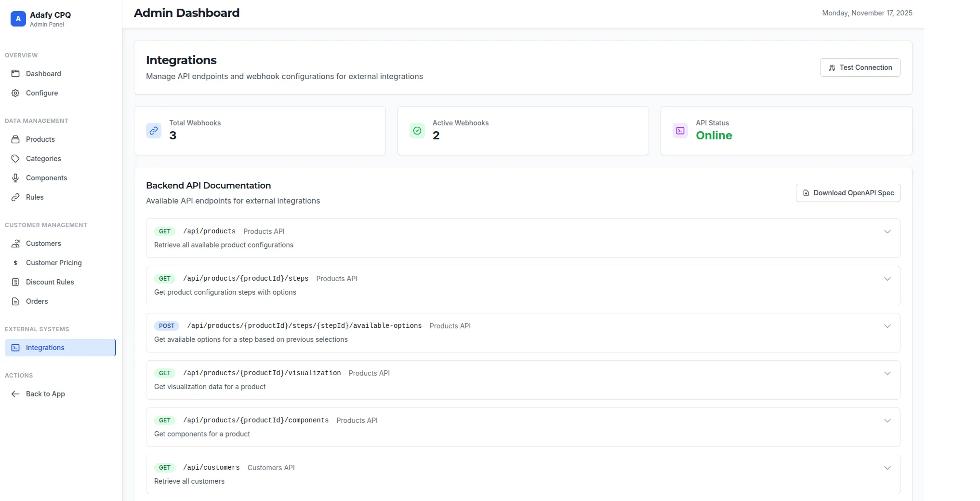Image resolution: width=980 pixels, height=501 pixels.
Task: Click the Discount Rules calculator icon
Action: coord(15,282)
